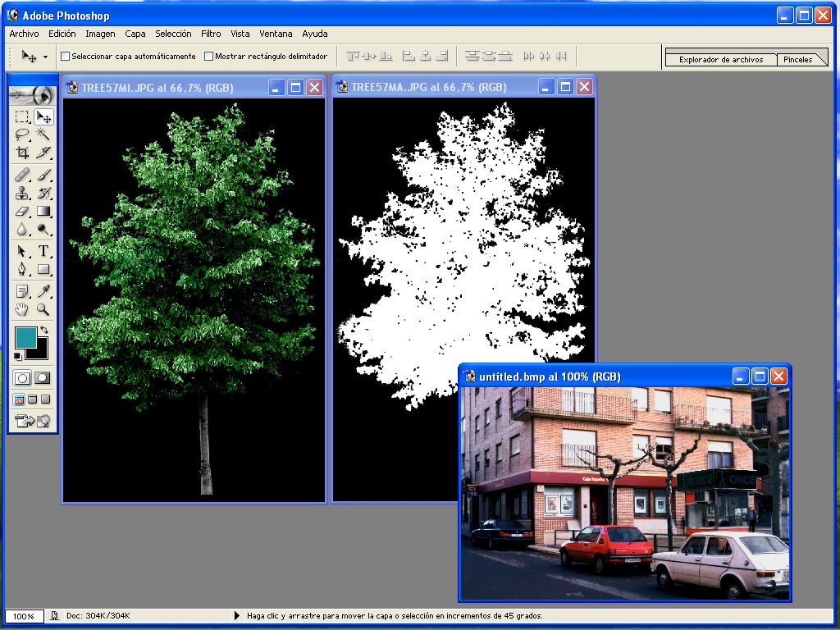
Task: Open the Filtro menu
Action: tap(211, 34)
